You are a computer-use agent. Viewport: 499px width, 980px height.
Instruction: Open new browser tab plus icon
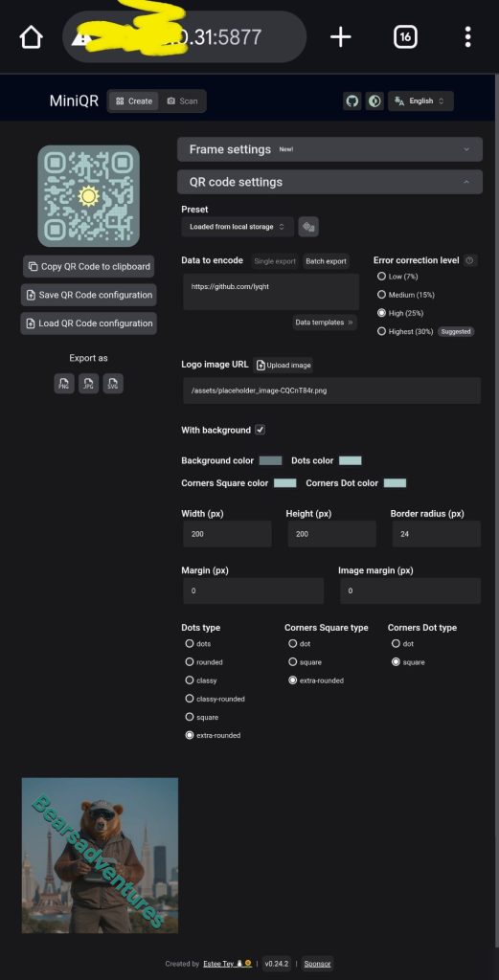(341, 37)
